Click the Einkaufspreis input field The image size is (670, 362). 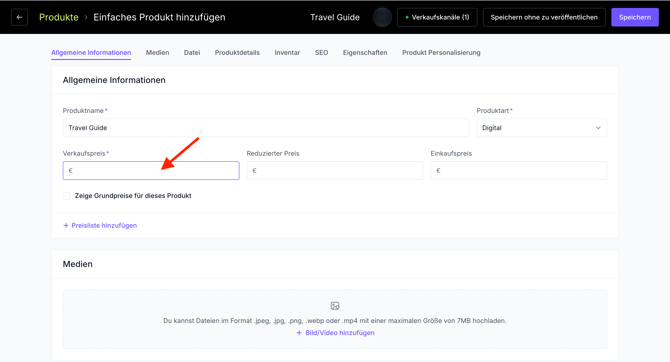[x=518, y=171]
